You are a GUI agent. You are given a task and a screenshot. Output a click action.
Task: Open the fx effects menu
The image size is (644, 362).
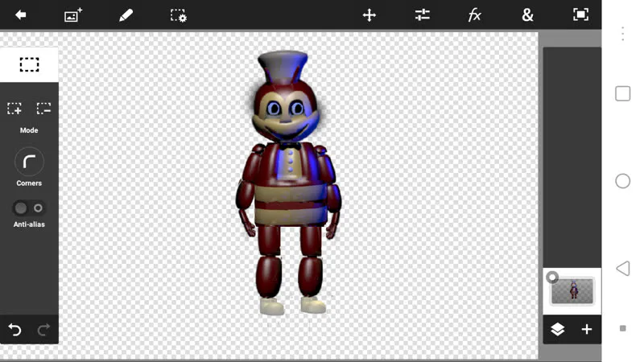tap(474, 15)
